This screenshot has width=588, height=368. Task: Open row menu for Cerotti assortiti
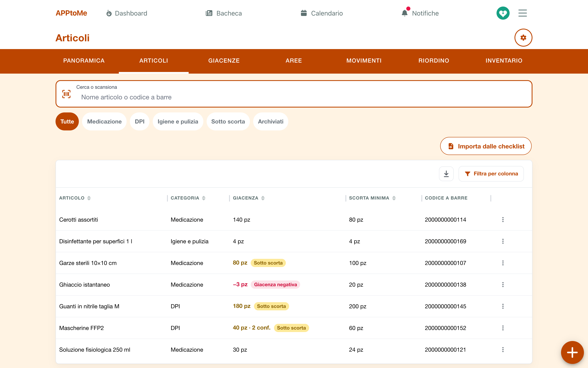(503, 220)
